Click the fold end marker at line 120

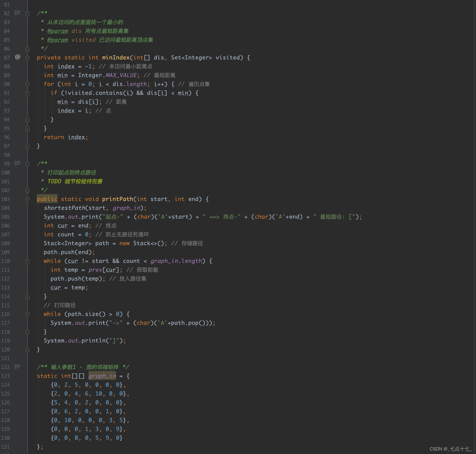28,349
